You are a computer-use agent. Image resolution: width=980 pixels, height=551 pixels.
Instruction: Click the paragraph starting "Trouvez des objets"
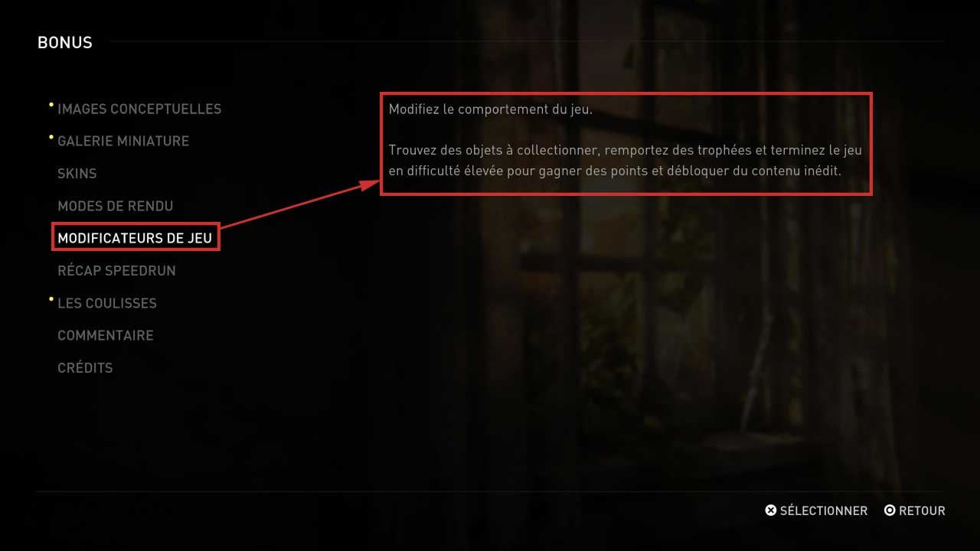click(626, 161)
